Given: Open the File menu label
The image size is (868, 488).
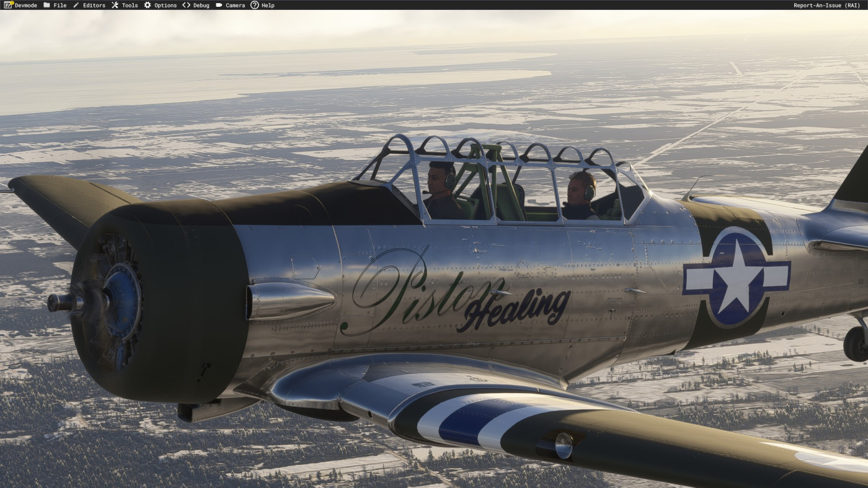Looking at the screenshot, I should [60, 6].
